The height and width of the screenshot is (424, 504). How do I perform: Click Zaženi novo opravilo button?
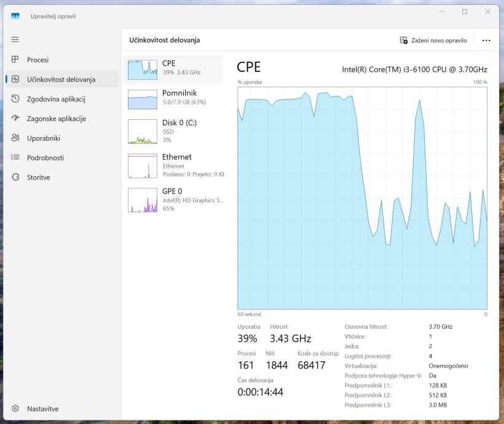(433, 41)
